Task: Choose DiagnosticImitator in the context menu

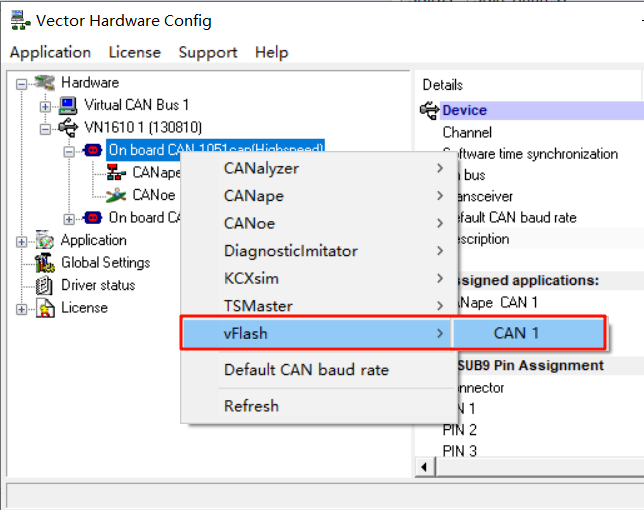Action: (320, 251)
